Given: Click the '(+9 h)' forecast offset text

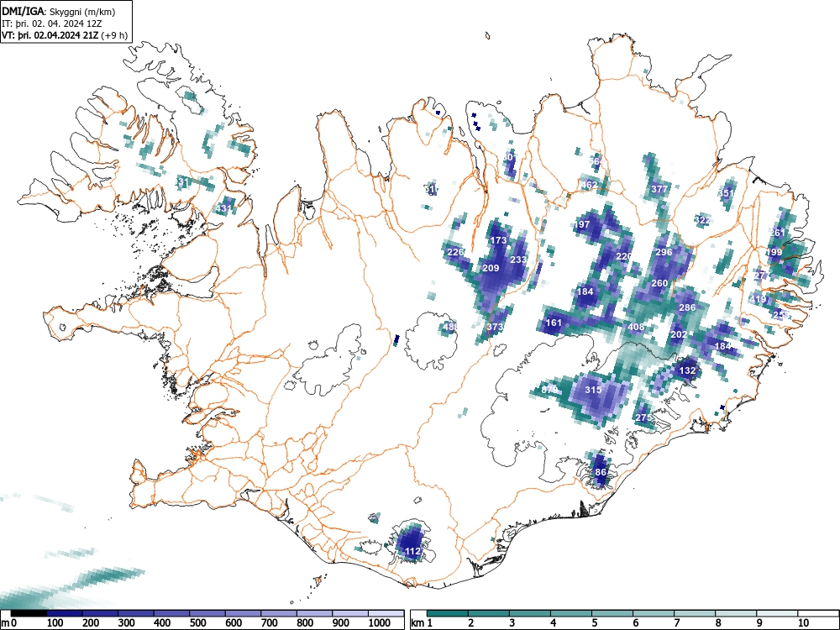Looking at the screenshot, I should coord(116,35).
